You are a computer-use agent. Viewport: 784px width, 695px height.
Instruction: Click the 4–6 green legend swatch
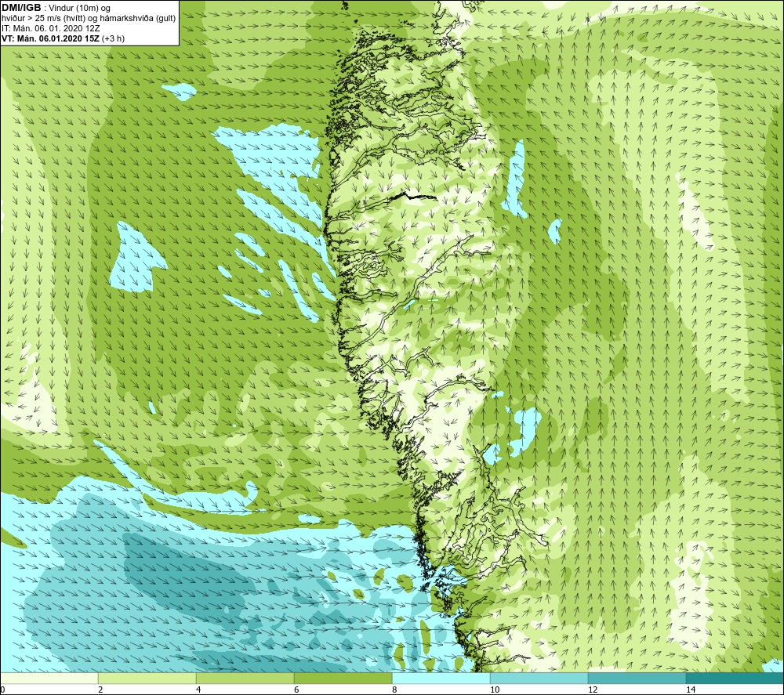pos(245,678)
